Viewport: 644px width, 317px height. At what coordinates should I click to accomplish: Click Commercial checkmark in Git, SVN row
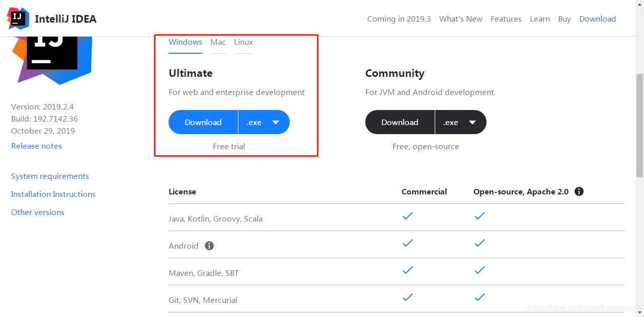point(408,297)
